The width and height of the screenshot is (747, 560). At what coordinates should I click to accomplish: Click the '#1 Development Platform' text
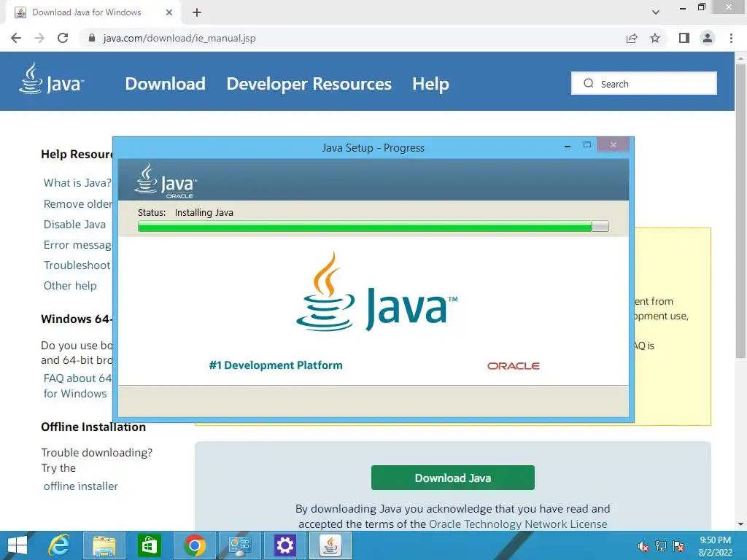(276, 365)
